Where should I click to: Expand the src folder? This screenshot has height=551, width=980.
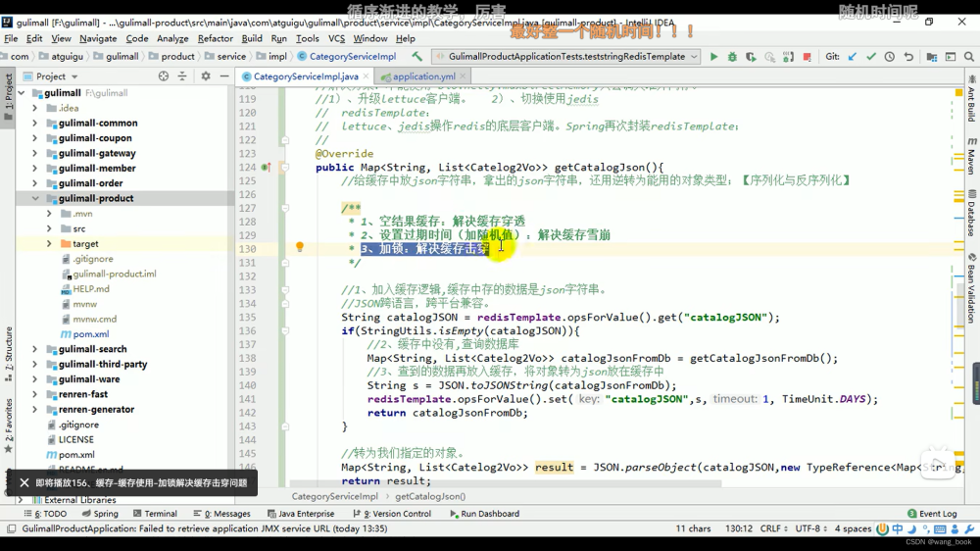(x=49, y=228)
